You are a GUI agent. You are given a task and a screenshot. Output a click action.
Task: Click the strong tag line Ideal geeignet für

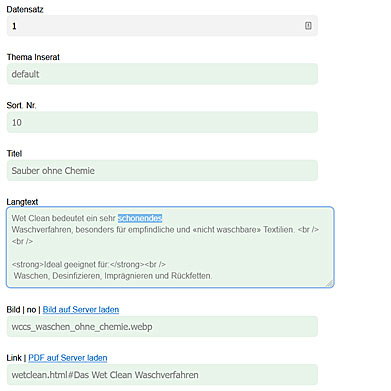pyautogui.click(x=89, y=264)
